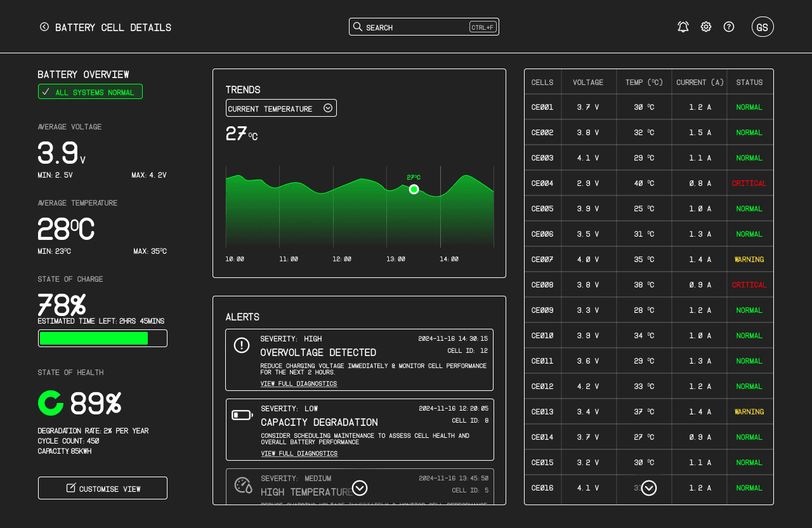Screen dimensions: 812x528
Task: Click the battery icon on Capacity Degradation alert
Action: pyautogui.click(x=242, y=415)
